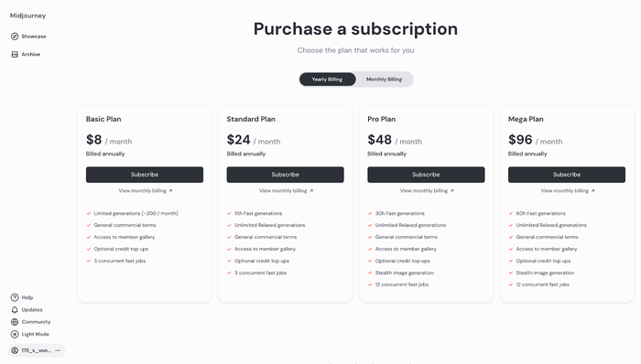Open the Archive image icon
Image resolution: width=641 pixels, height=364 pixels.
tap(15, 54)
